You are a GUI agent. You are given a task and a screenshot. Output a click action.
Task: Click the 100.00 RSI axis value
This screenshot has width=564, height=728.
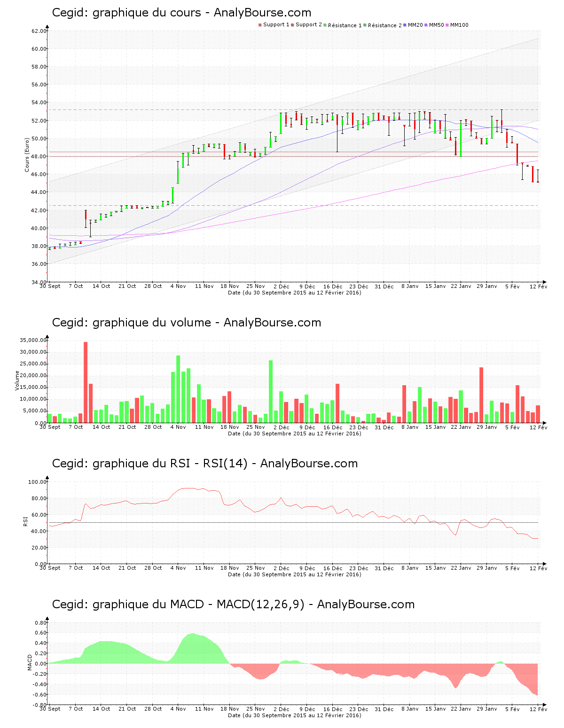click(x=38, y=482)
